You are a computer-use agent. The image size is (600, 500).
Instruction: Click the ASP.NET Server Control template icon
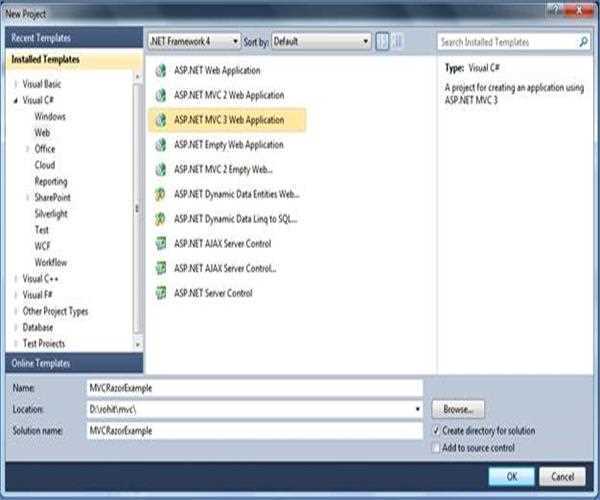[x=158, y=293]
